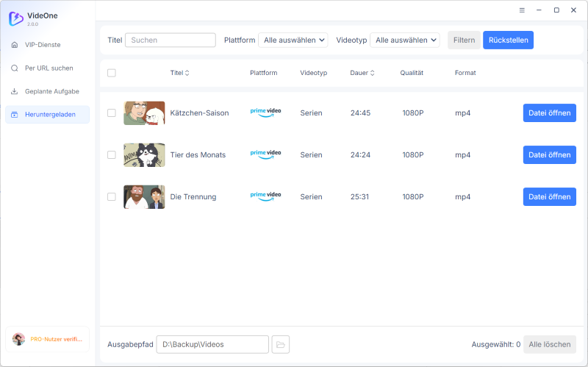Click the Rückstellen button
This screenshot has width=588, height=367.
tap(508, 40)
